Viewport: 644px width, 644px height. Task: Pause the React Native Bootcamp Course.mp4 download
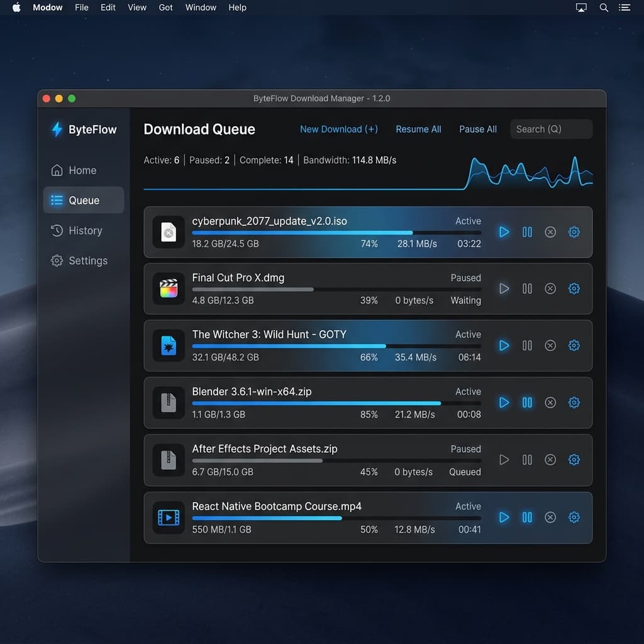pyautogui.click(x=527, y=517)
